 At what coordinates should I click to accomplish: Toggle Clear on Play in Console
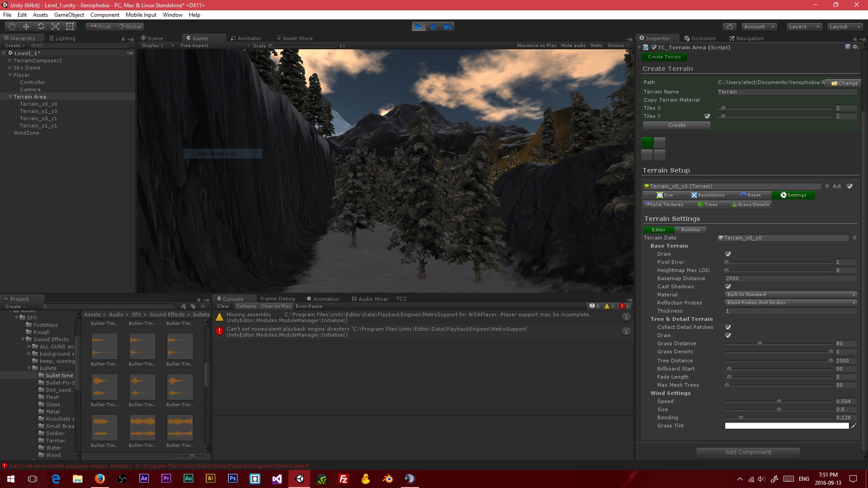pyautogui.click(x=276, y=306)
